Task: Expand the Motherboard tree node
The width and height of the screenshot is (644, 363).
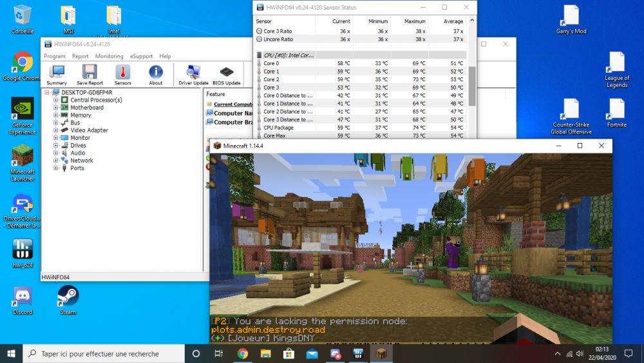Action: pos(57,108)
